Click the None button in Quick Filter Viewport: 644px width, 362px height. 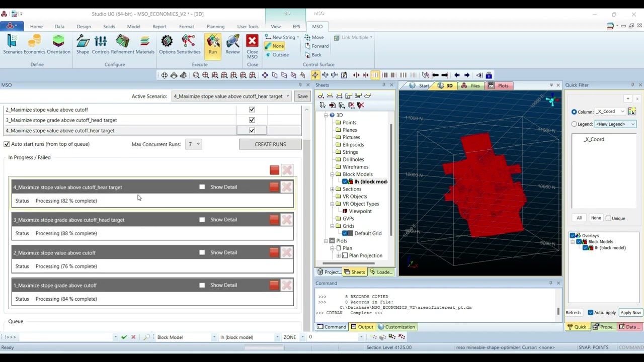coord(596,218)
